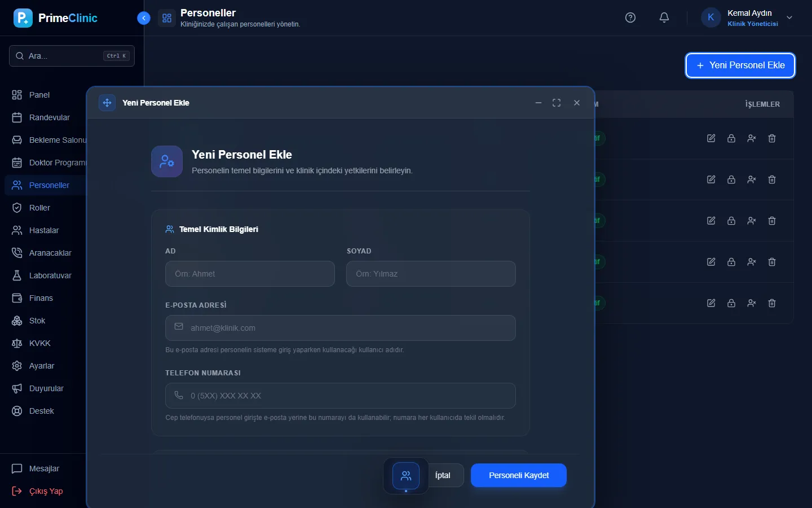Open the KVKK scales item
Image resolution: width=812 pixels, height=508 pixels.
click(x=46, y=343)
